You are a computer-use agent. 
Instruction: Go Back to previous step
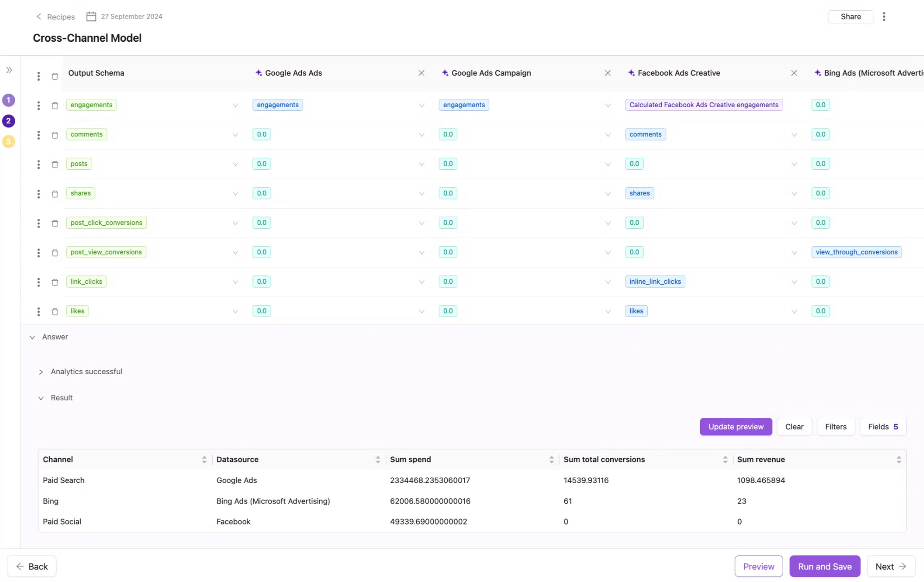(x=32, y=566)
